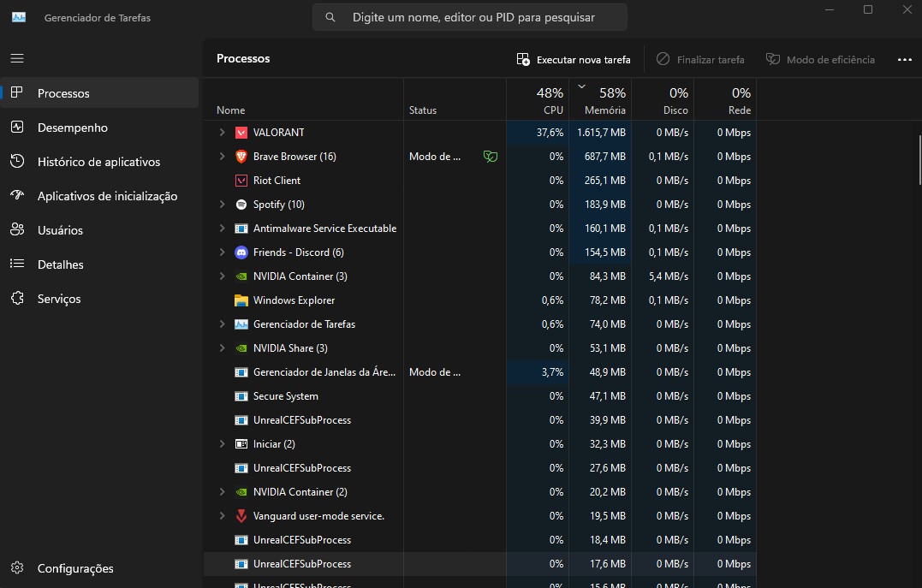Click the Riot Client icon
The width and height of the screenshot is (922, 588).
tap(241, 181)
